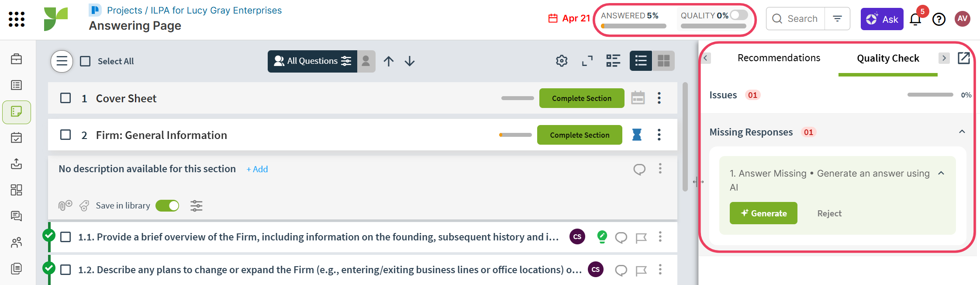
Task: Toggle the Select All checkbox
Action: [x=85, y=61]
